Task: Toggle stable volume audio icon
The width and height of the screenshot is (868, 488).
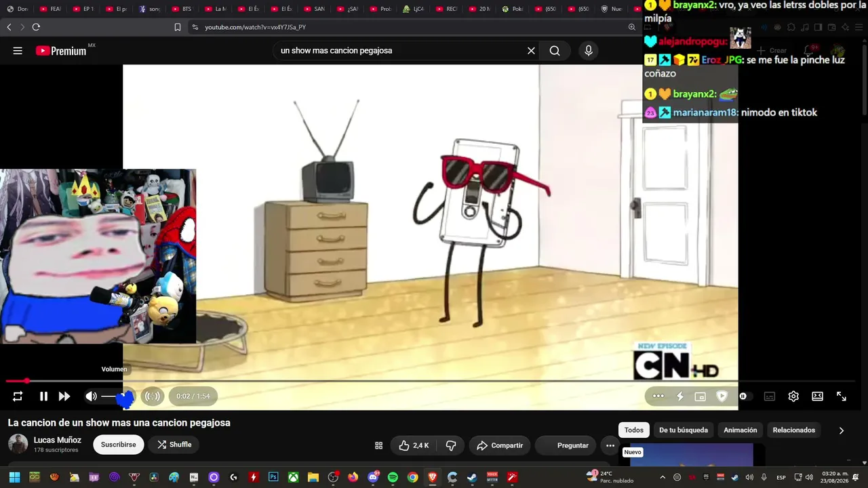Action: click(153, 396)
